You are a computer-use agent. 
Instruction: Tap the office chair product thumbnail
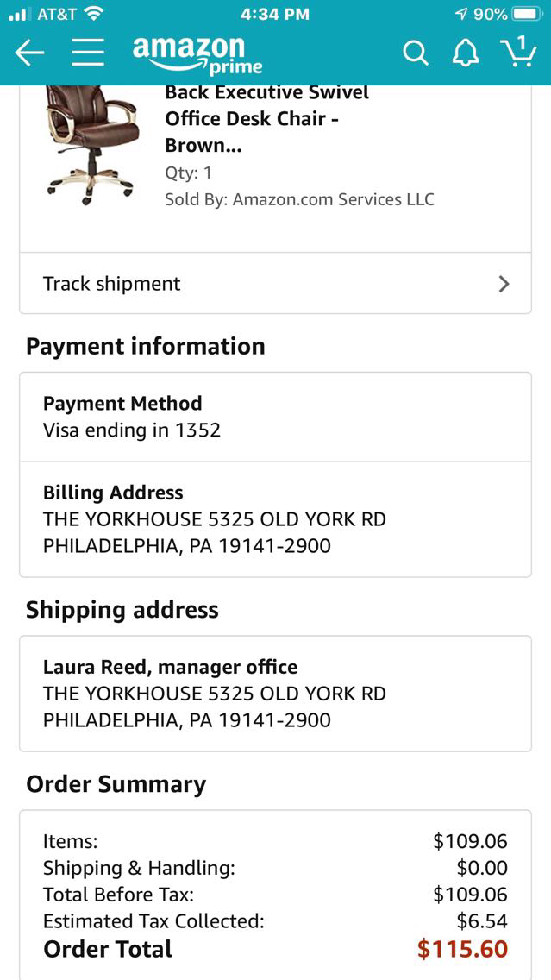point(92,143)
